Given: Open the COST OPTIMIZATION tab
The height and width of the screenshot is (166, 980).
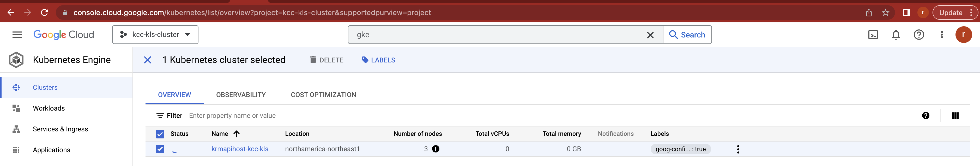Looking at the screenshot, I should 323,95.
